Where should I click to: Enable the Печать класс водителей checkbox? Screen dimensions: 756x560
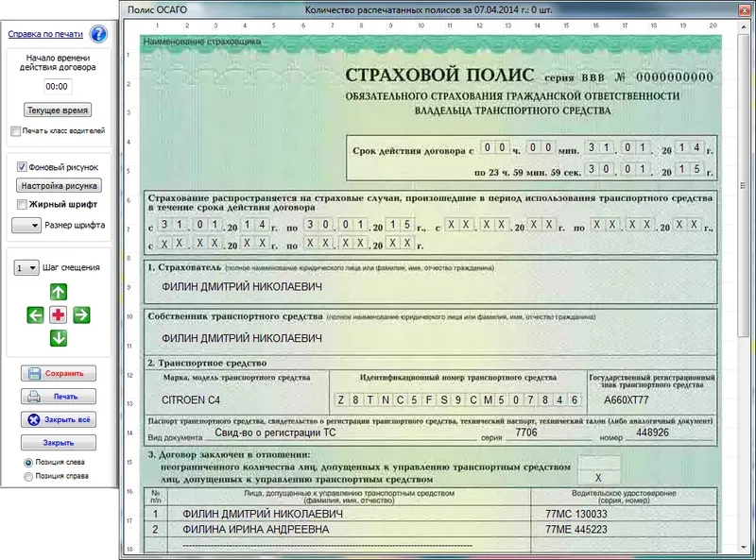[15, 130]
